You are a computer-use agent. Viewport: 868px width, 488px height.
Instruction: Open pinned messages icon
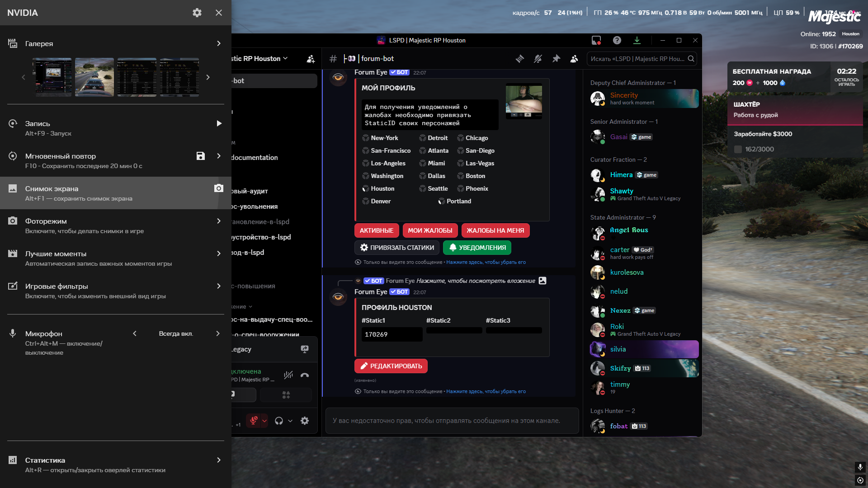(x=556, y=59)
